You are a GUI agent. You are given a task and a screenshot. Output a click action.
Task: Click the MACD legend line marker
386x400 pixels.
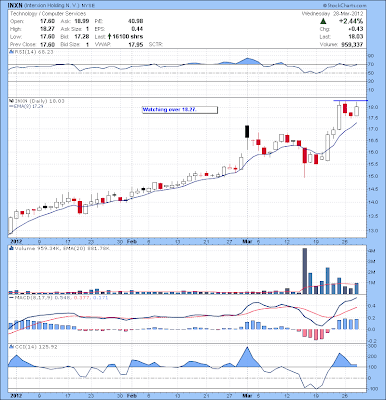coord(11,297)
